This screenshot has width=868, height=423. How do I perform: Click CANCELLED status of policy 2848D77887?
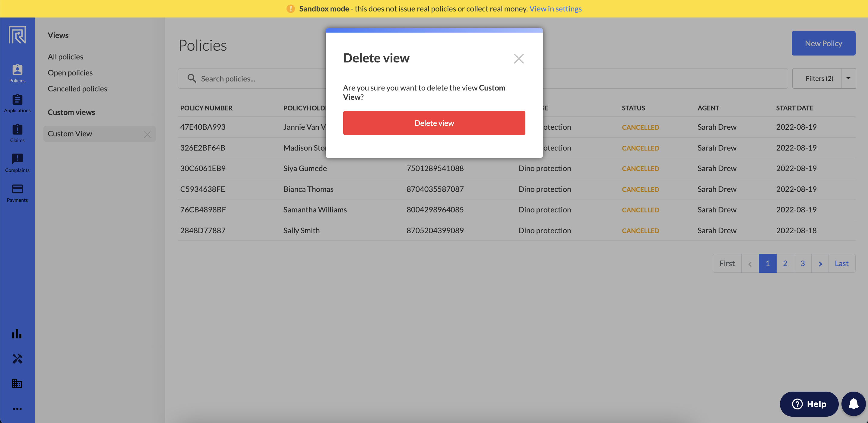[x=641, y=231]
